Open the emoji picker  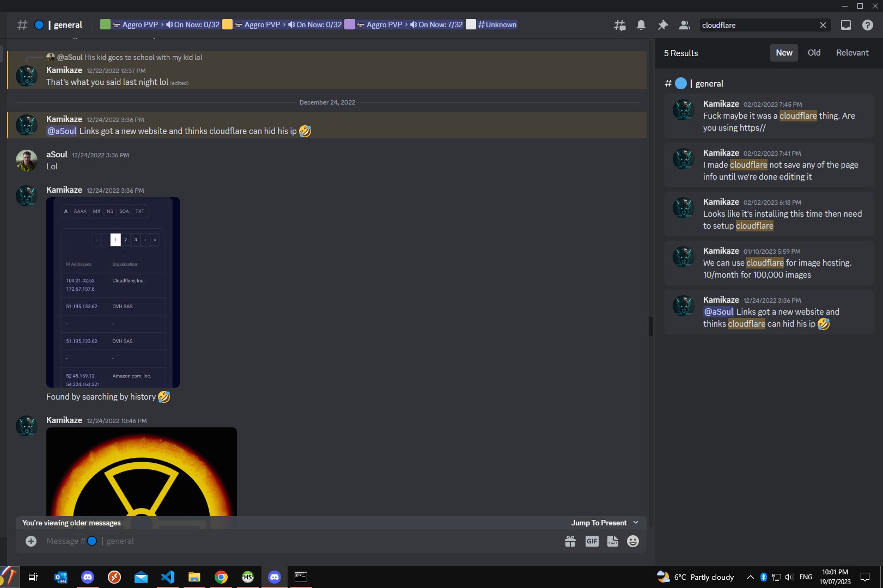[633, 541]
